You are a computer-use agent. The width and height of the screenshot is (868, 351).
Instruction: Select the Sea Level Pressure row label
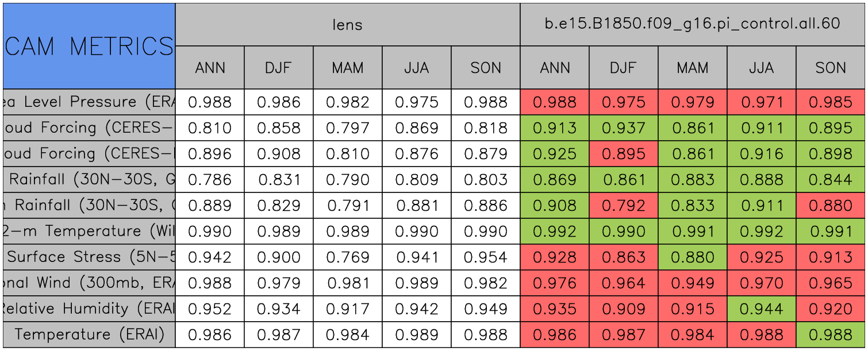[89, 102]
